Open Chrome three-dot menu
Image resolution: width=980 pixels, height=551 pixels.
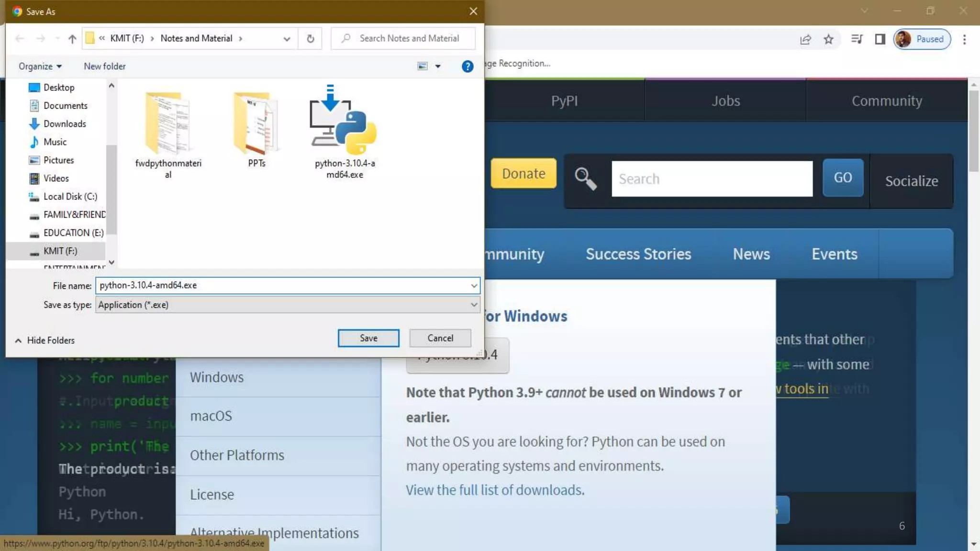(x=964, y=39)
